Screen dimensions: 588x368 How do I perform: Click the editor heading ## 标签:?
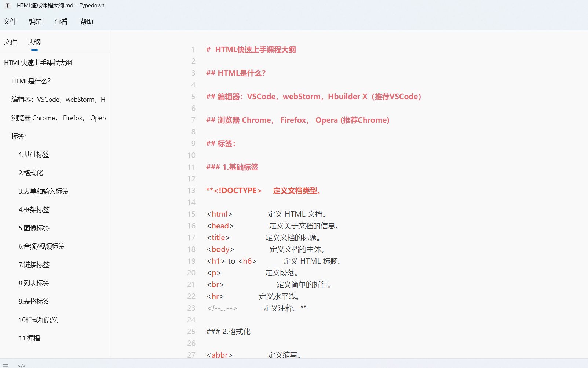tap(221, 144)
